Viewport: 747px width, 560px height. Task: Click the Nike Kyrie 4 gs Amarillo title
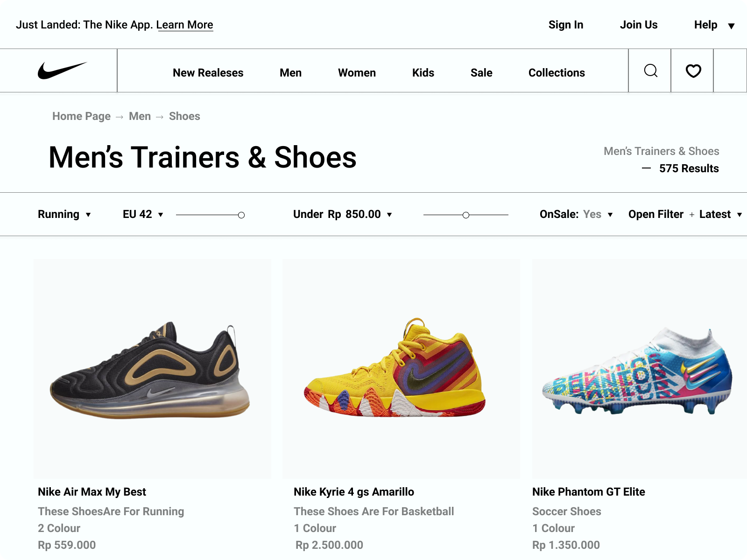pos(354,492)
